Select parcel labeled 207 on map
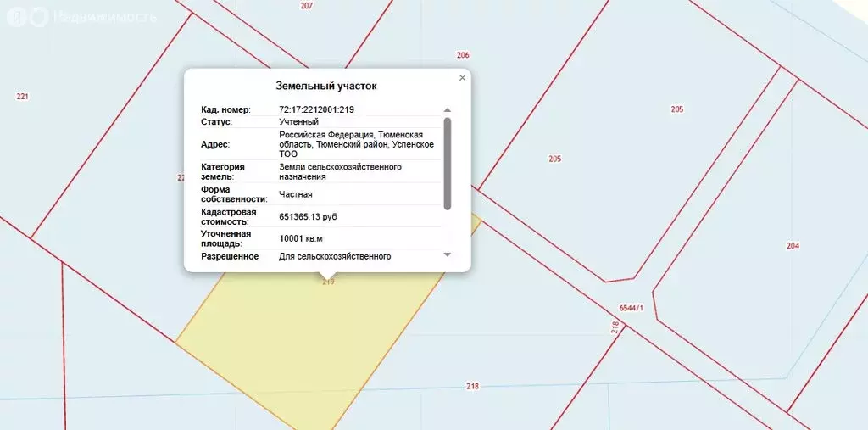 click(306, 6)
